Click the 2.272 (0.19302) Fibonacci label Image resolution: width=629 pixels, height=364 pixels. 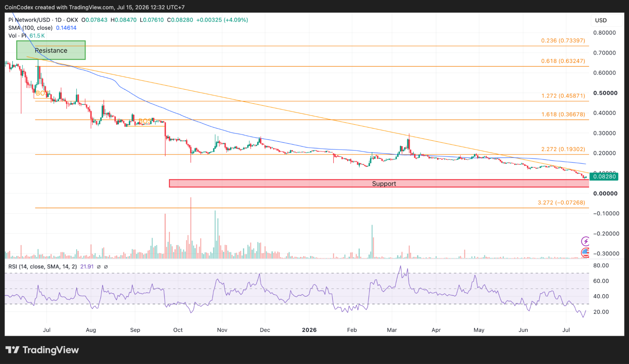563,149
